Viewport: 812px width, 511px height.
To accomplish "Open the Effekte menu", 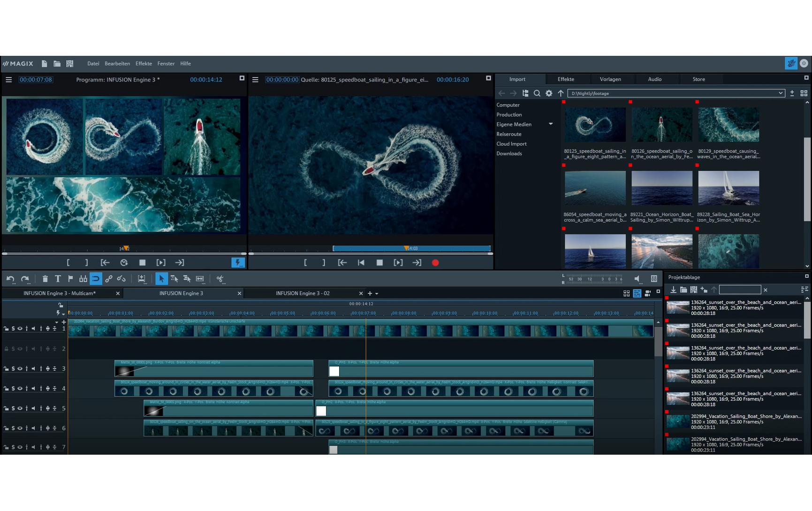I will click(x=144, y=64).
